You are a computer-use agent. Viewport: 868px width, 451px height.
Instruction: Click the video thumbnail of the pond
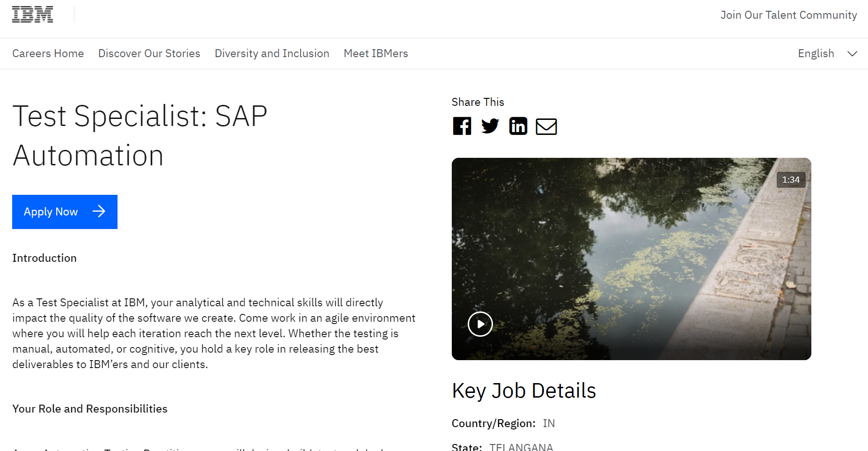631,259
